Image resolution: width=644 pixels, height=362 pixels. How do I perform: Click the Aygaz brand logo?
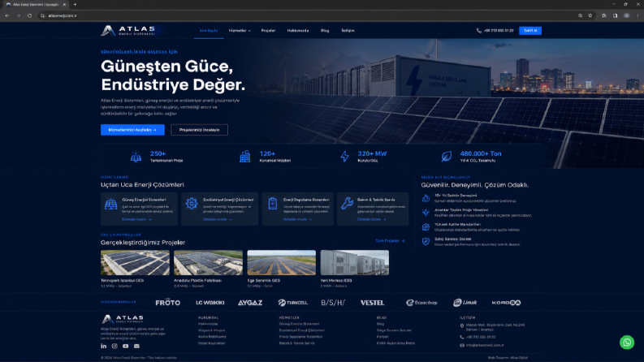(249, 303)
